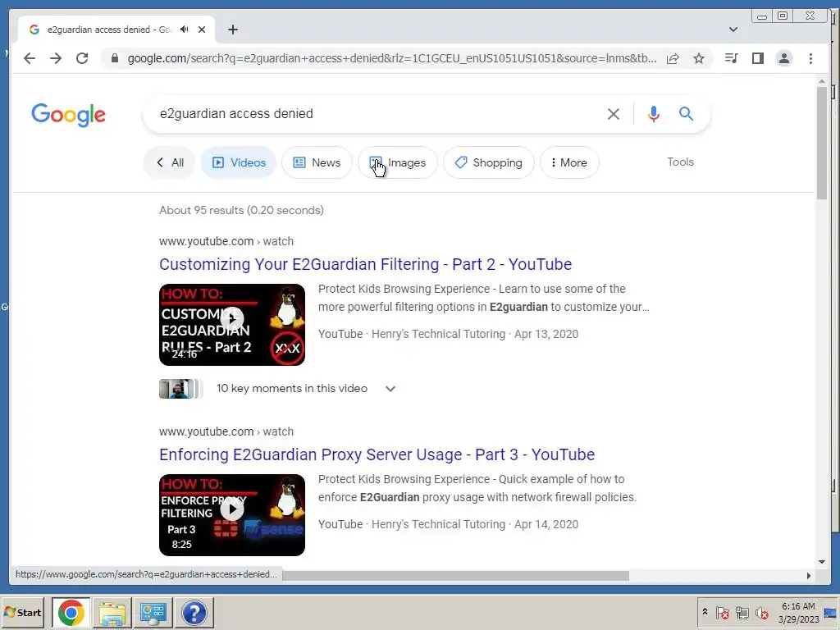Click the site lock icon in address bar
Viewport: 840px width, 630px height.
point(115,58)
